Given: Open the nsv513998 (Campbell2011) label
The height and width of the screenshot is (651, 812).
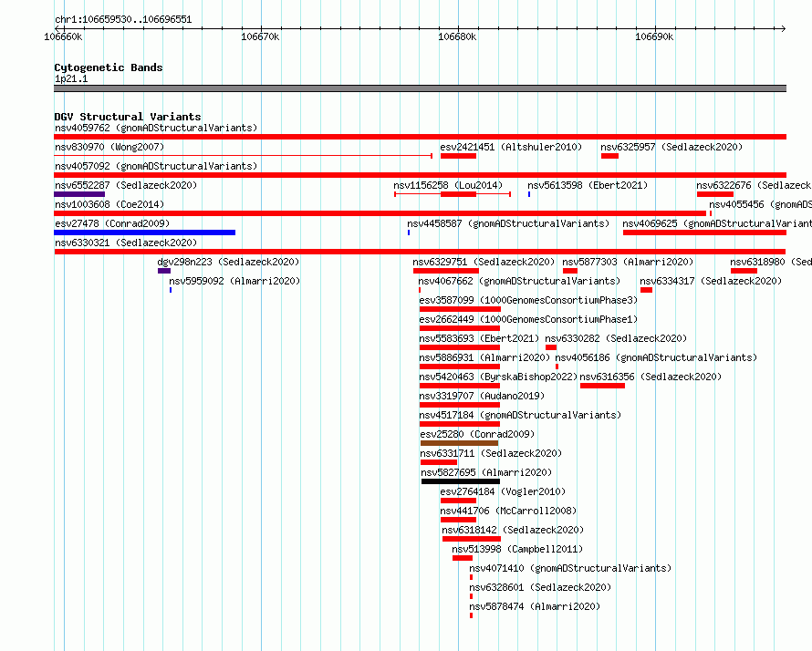Looking at the screenshot, I should coord(517,549).
